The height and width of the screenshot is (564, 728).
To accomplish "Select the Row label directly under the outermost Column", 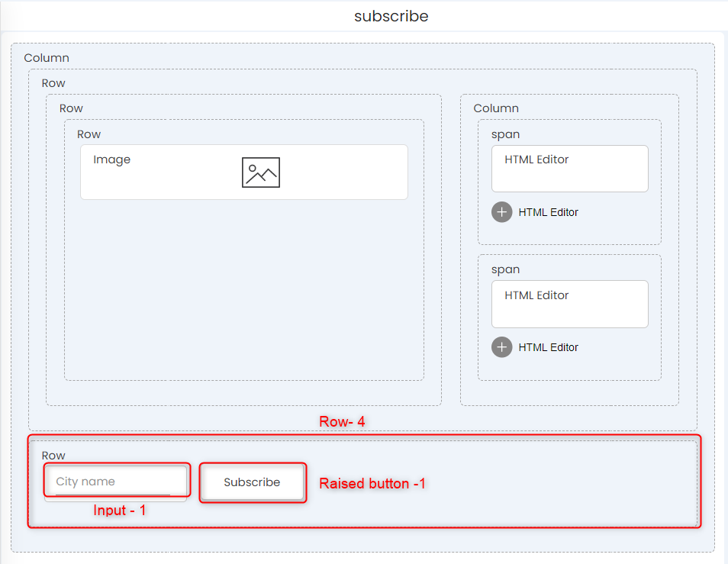I will pyautogui.click(x=53, y=83).
